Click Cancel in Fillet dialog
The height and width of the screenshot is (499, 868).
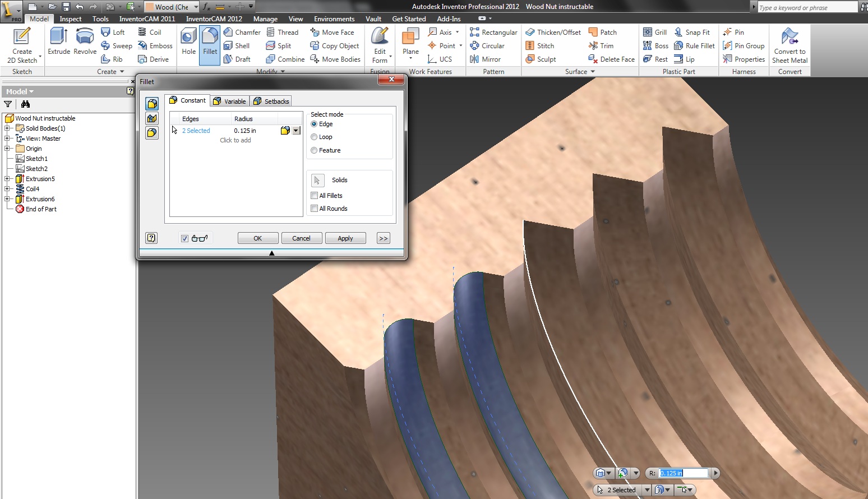[302, 238]
